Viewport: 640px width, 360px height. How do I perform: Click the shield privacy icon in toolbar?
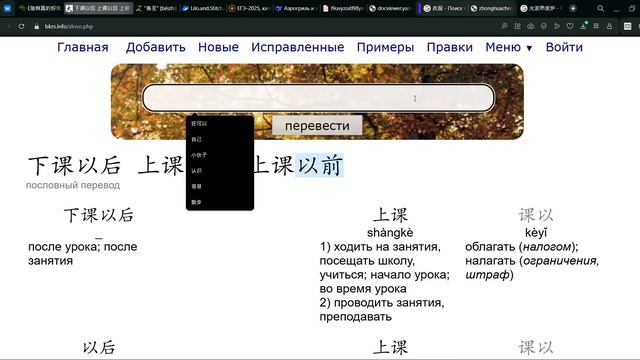coord(544,26)
